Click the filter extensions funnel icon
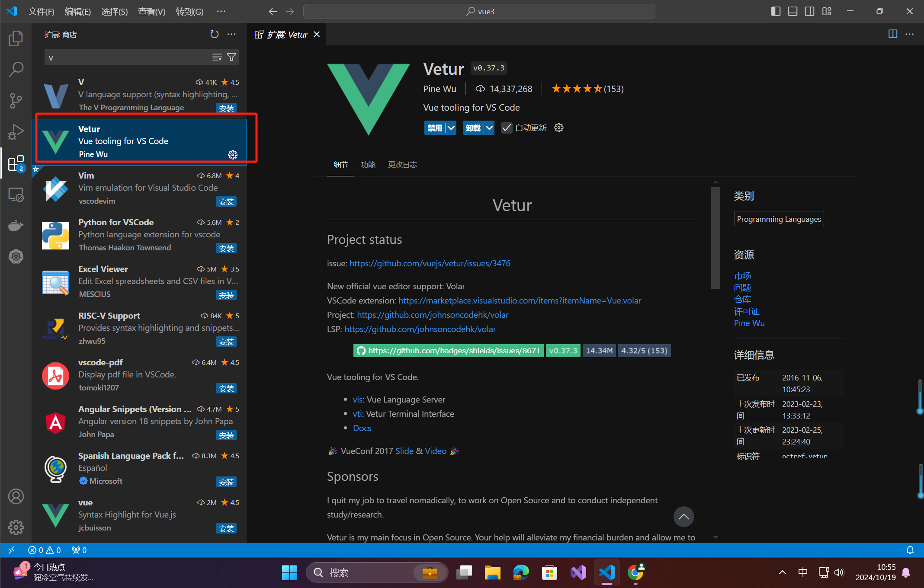Image resolution: width=924 pixels, height=588 pixels. (232, 57)
